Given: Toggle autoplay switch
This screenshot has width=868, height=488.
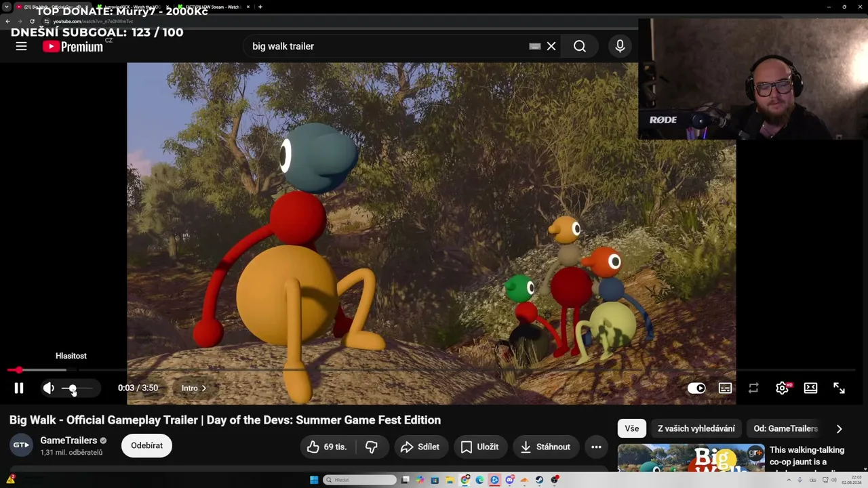Looking at the screenshot, I should tap(696, 388).
